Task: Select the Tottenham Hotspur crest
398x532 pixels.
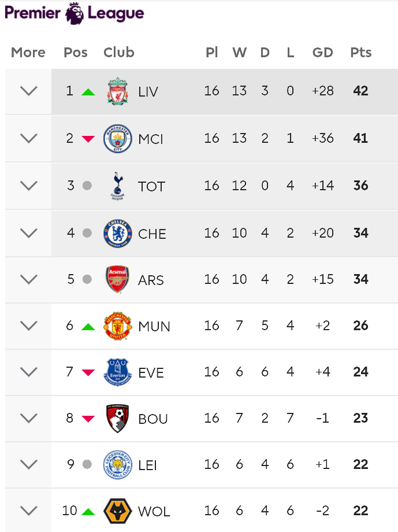Action: 117,186
